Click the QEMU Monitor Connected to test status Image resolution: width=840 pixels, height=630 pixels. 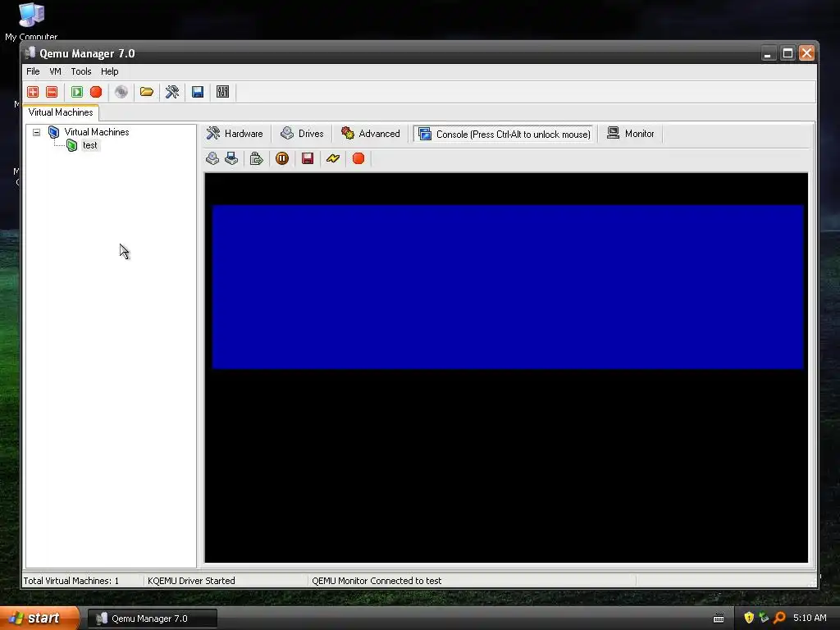[377, 581]
